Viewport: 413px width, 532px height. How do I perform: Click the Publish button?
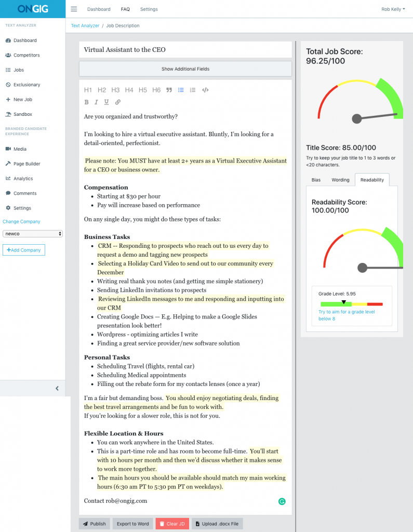pyautogui.click(x=94, y=524)
